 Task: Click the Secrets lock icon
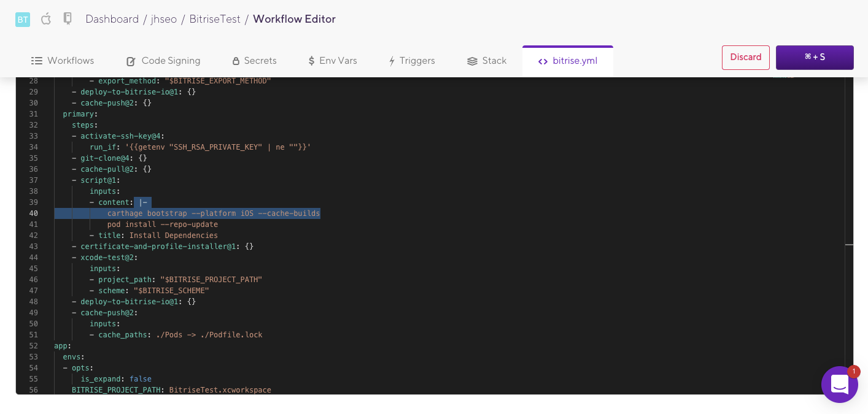(236, 61)
